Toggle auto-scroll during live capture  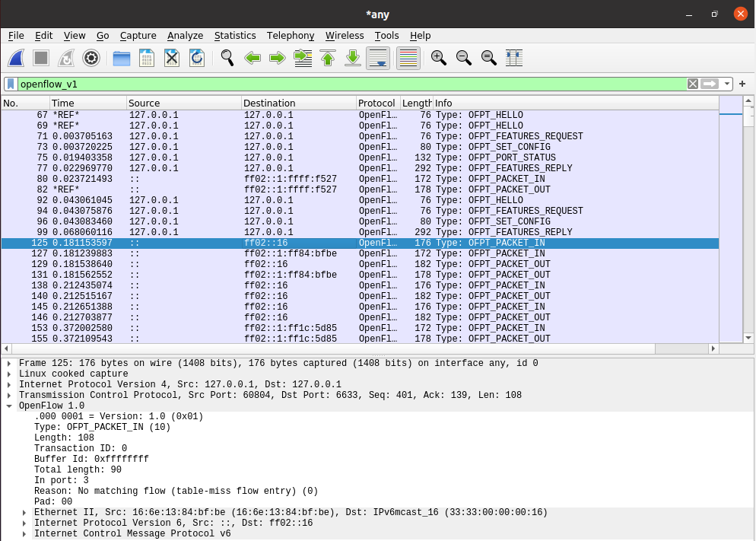click(x=378, y=58)
